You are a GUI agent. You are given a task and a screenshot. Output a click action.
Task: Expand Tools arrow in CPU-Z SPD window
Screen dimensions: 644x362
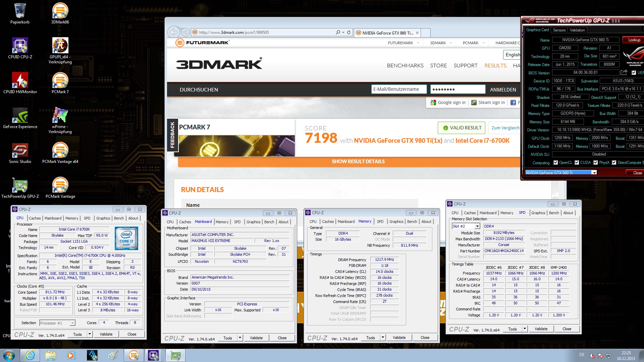(x=525, y=329)
